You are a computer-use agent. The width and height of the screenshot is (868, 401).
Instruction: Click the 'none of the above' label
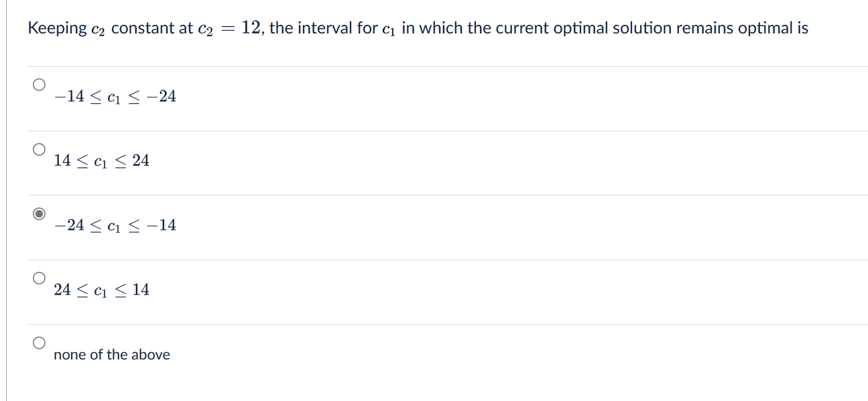pyautogui.click(x=112, y=355)
